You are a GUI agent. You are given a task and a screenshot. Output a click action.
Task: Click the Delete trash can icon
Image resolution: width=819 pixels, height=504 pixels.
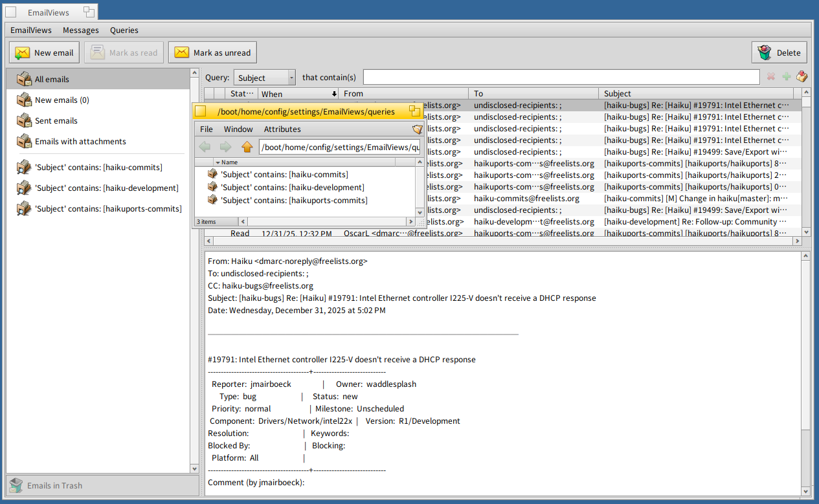pyautogui.click(x=765, y=53)
